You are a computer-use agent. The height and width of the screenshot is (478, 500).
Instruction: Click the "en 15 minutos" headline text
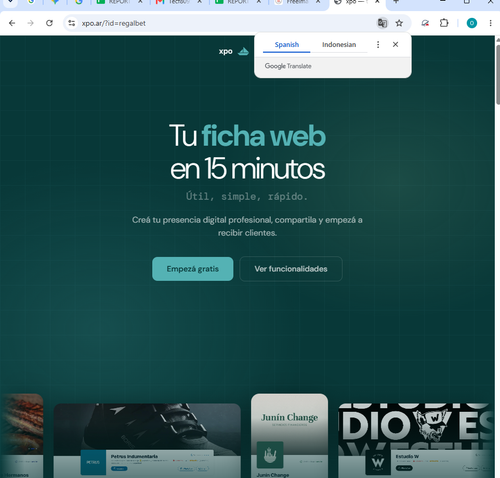pos(247,169)
